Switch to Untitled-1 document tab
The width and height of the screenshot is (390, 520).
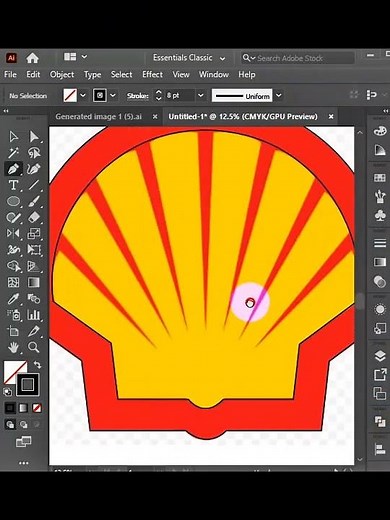coord(243,117)
